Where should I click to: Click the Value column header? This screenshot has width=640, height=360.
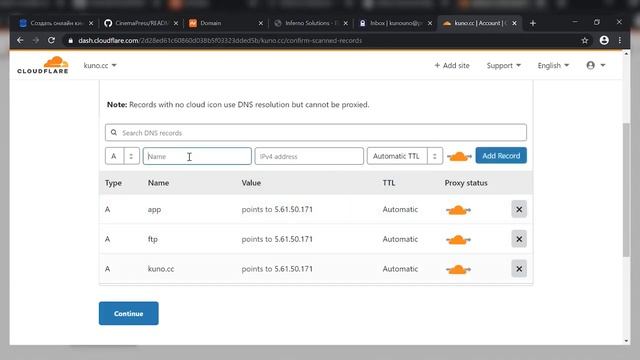pyautogui.click(x=251, y=183)
